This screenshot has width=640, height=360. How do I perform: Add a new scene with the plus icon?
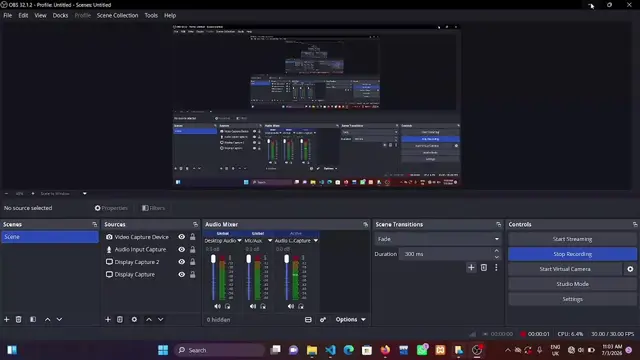click(x=7, y=320)
